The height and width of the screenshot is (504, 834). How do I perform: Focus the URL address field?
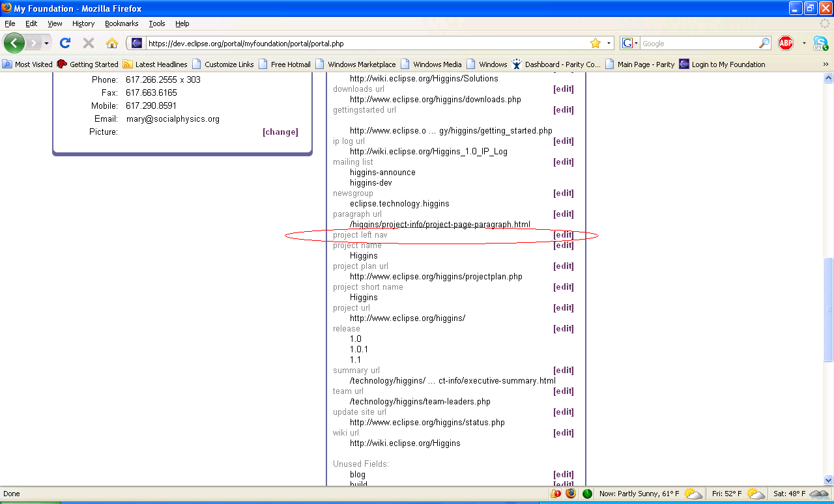point(366,44)
